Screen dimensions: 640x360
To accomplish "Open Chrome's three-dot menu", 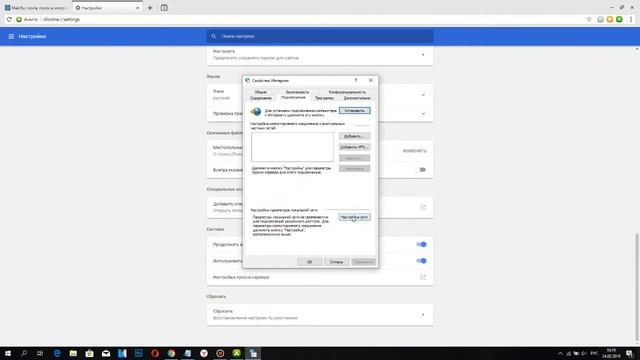I will pyautogui.click(x=631, y=19).
